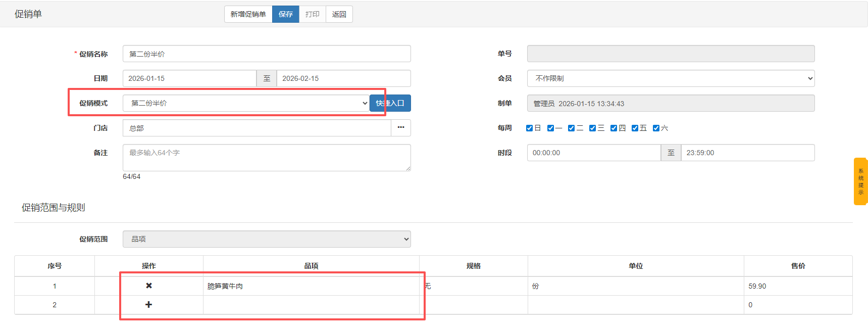Click the 促销名称 input field
868x329 pixels.
(267, 54)
